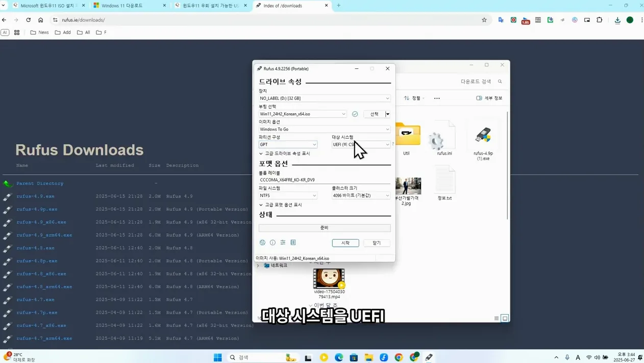Click 시작 button in Rufus
The width and height of the screenshot is (644, 363).
point(345,243)
